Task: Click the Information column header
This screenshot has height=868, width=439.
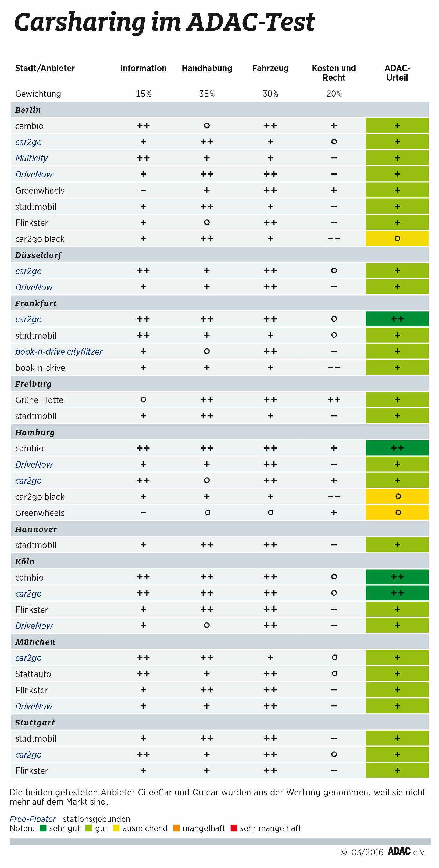Action: pos(143,68)
